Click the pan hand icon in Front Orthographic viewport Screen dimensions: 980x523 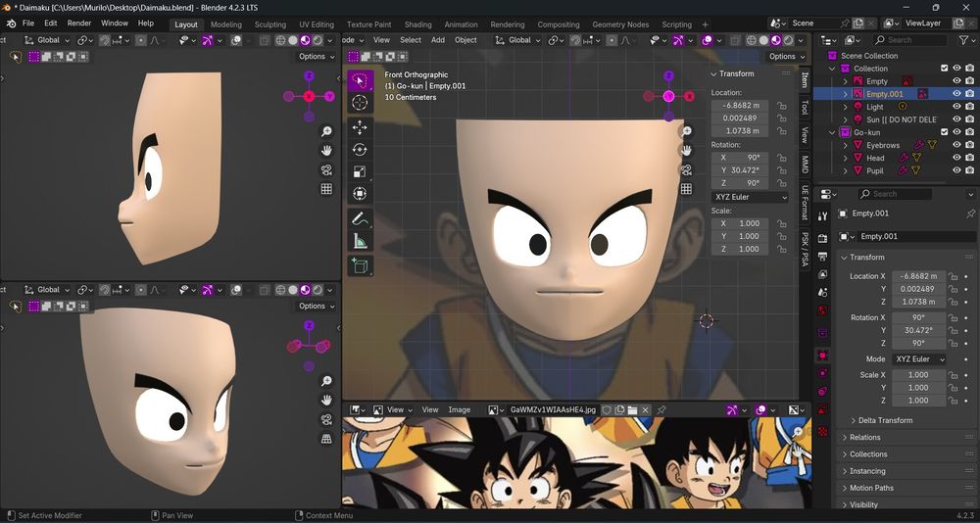tap(686, 150)
